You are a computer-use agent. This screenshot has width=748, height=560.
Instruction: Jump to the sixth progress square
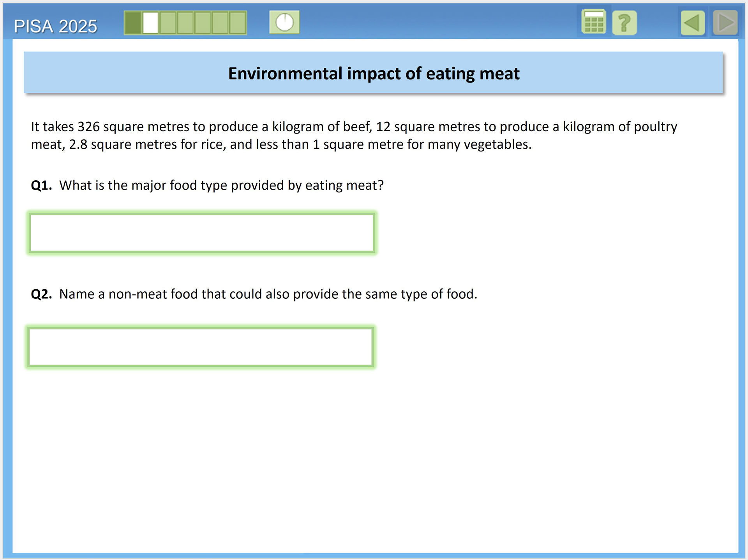221,23
